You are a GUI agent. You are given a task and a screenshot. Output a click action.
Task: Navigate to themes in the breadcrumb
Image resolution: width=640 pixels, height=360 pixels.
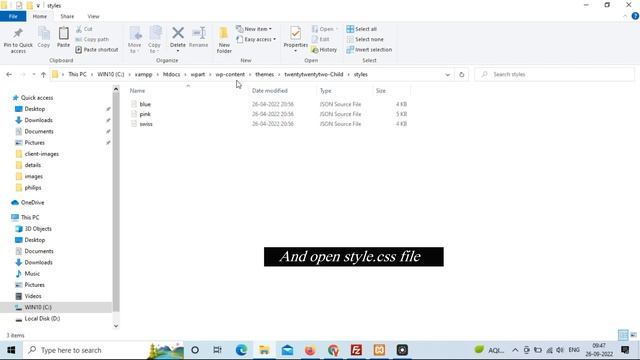(x=264, y=74)
